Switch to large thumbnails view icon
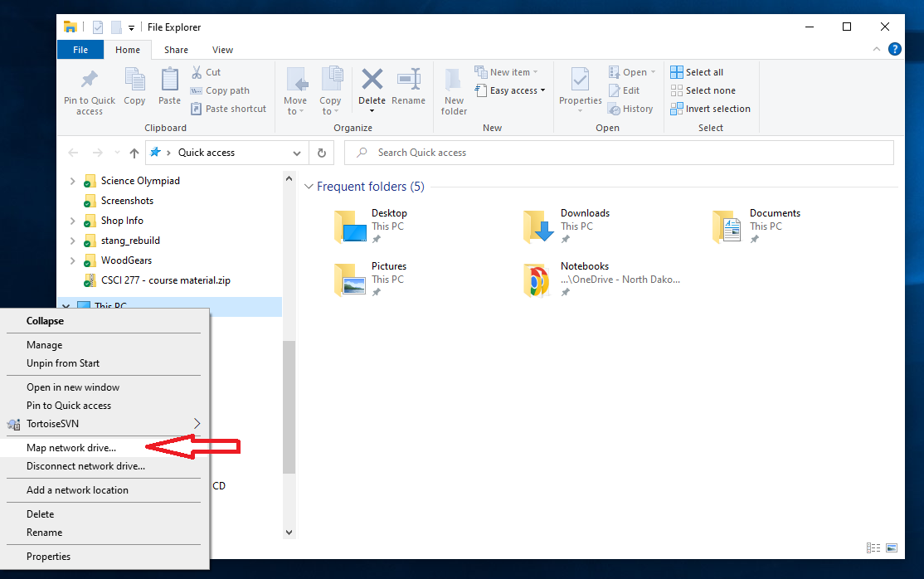 [892, 548]
